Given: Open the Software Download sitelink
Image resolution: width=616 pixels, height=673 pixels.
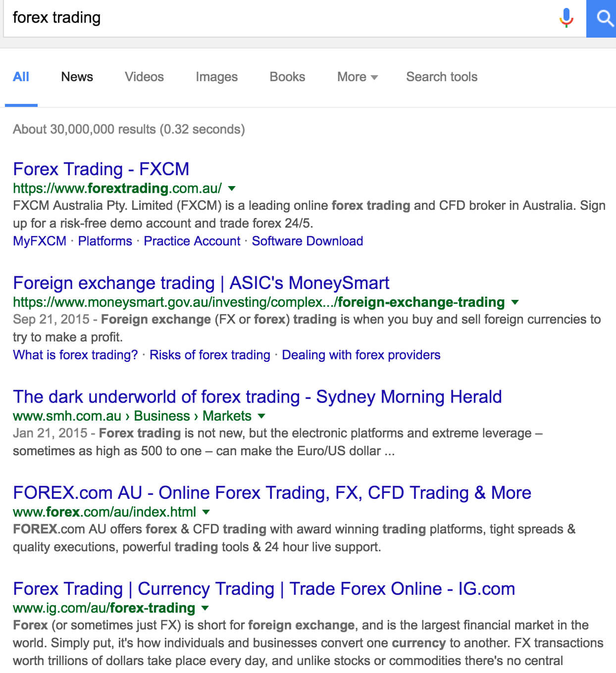Looking at the screenshot, I should [308, 241].
